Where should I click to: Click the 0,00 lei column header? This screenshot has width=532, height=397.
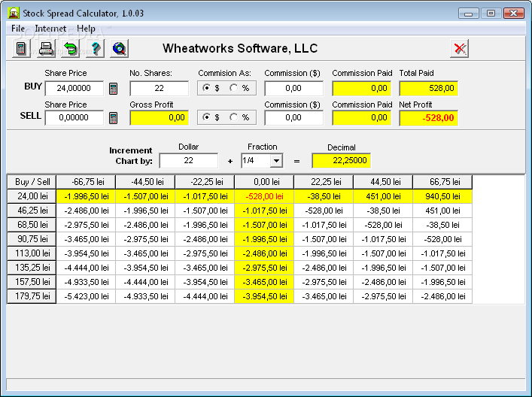[x=264, y=182]
